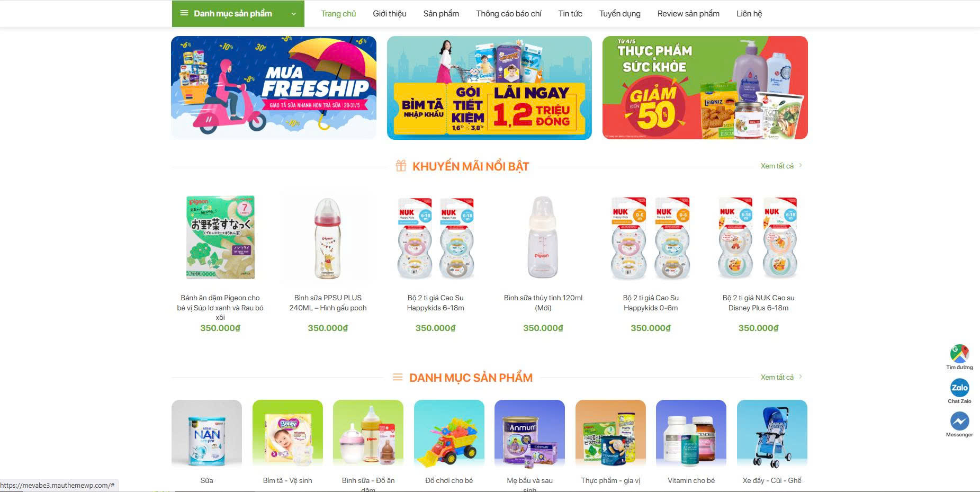Viewport: 980px width, 492px height.
Task: Open the Chat Zalo icon
Action: pos(959,388)
